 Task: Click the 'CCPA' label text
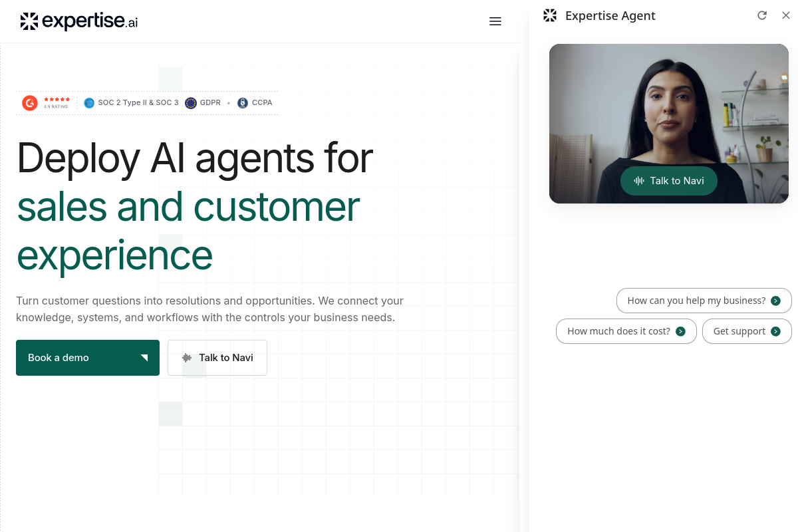tap(262, 103)
